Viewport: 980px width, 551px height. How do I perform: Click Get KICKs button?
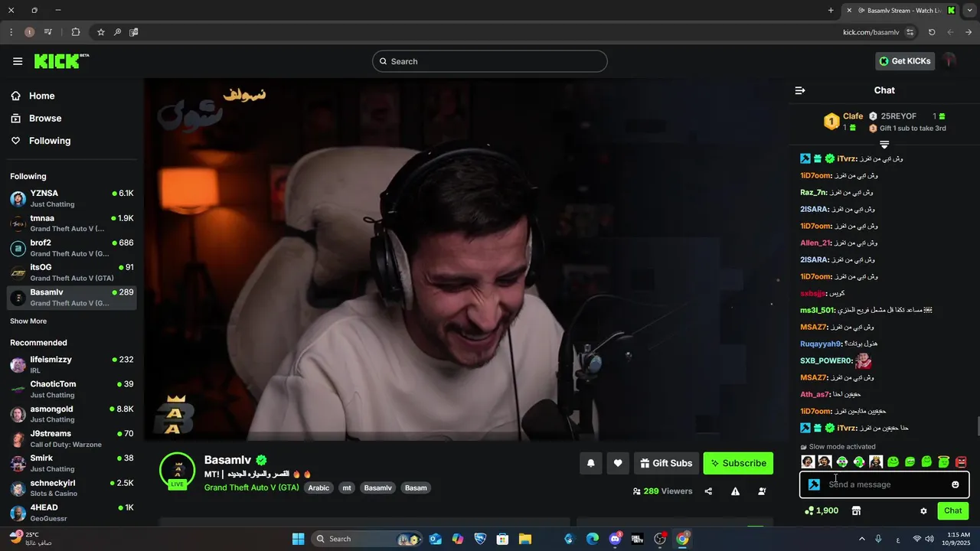905,61
